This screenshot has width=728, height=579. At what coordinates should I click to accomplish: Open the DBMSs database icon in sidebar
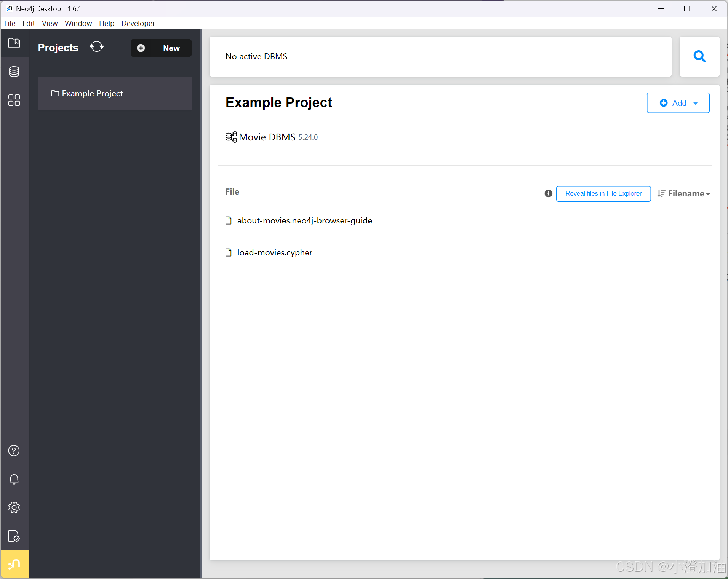(14, 72)
